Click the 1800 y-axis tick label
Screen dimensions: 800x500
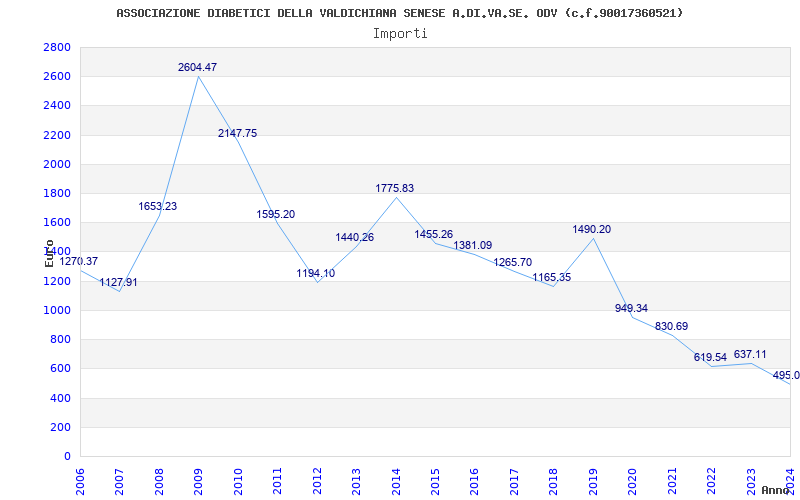[x=57, y=193]
